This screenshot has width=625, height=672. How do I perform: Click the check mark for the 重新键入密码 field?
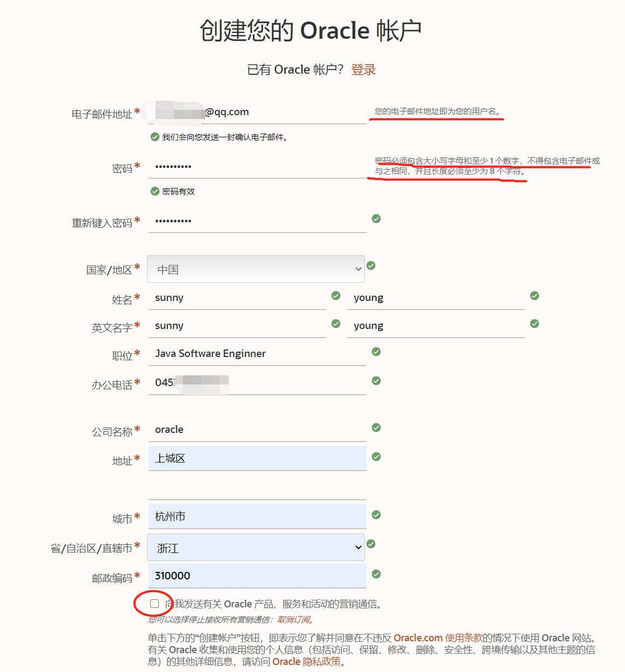(x=376, y=219)
